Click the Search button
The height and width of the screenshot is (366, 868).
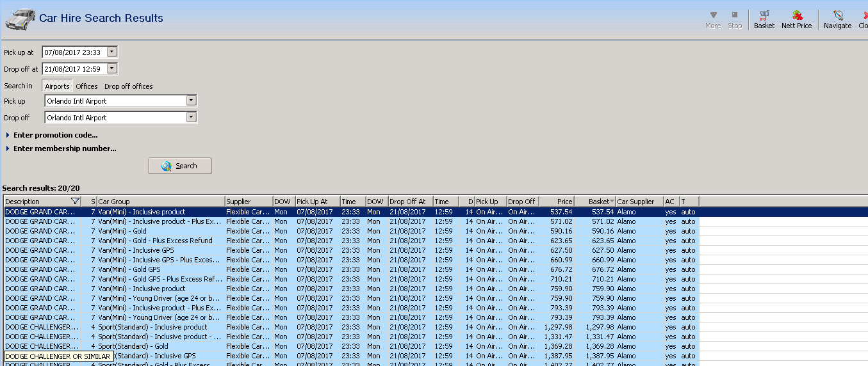coord(180,166)
